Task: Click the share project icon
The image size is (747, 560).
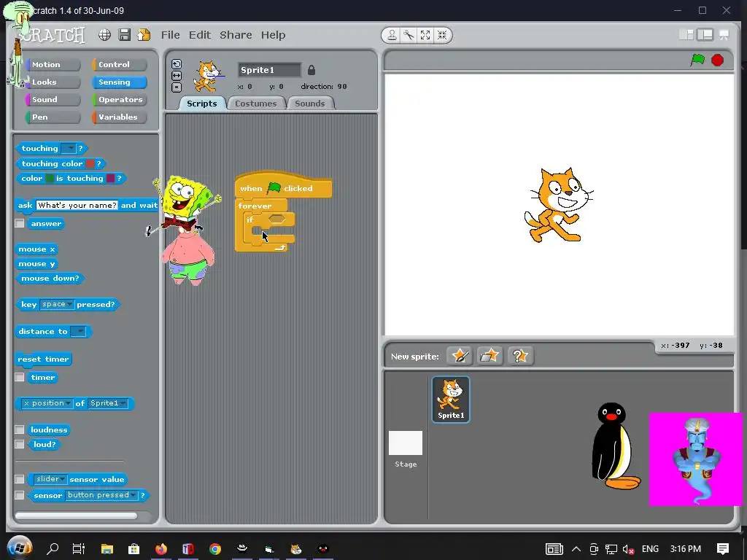Action: 144,35
